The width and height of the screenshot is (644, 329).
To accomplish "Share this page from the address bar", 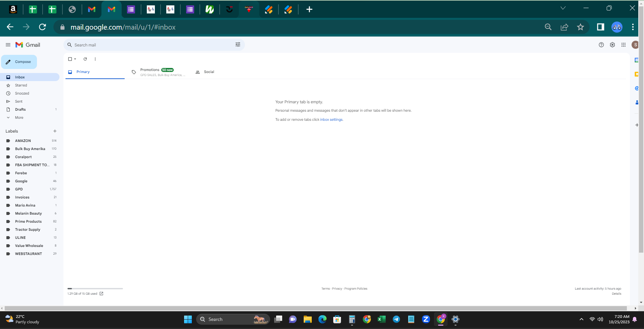I will click(564, 27).
